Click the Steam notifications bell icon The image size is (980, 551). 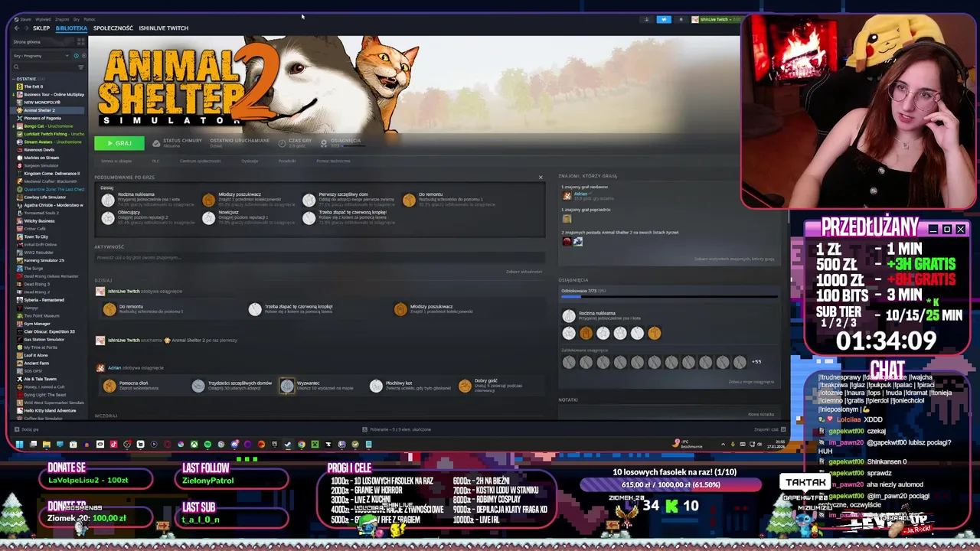point(681,19)
